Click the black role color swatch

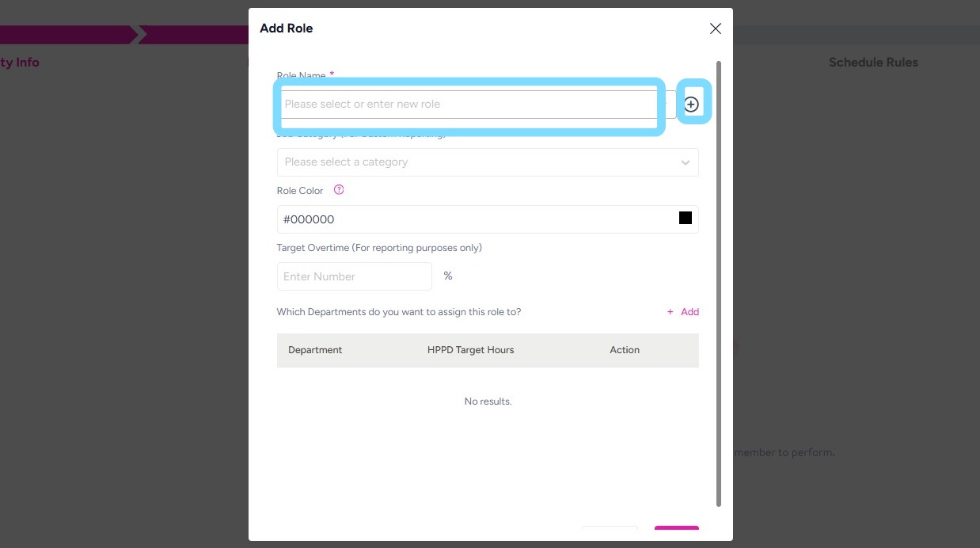coord(686,219)
